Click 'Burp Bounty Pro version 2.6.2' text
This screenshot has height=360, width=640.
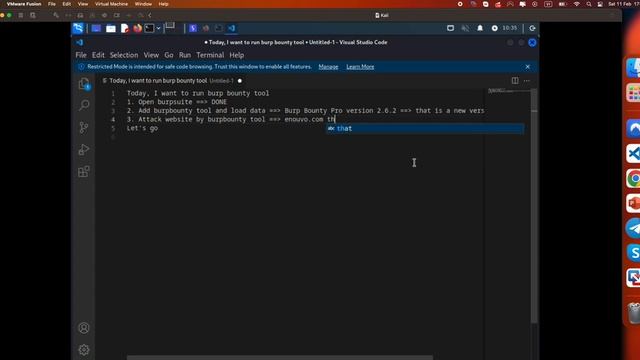coord(340,111)
